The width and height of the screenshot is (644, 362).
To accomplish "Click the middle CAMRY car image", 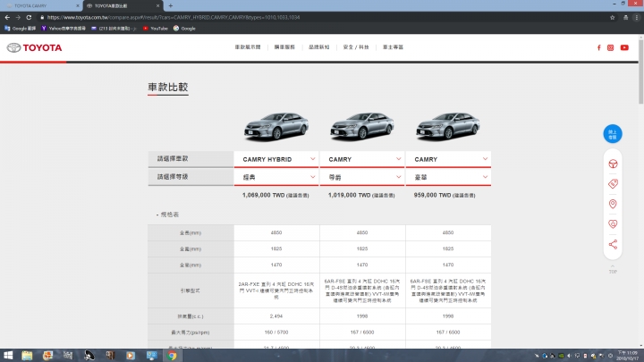I will pyautogui.click(x=362, y=126).
